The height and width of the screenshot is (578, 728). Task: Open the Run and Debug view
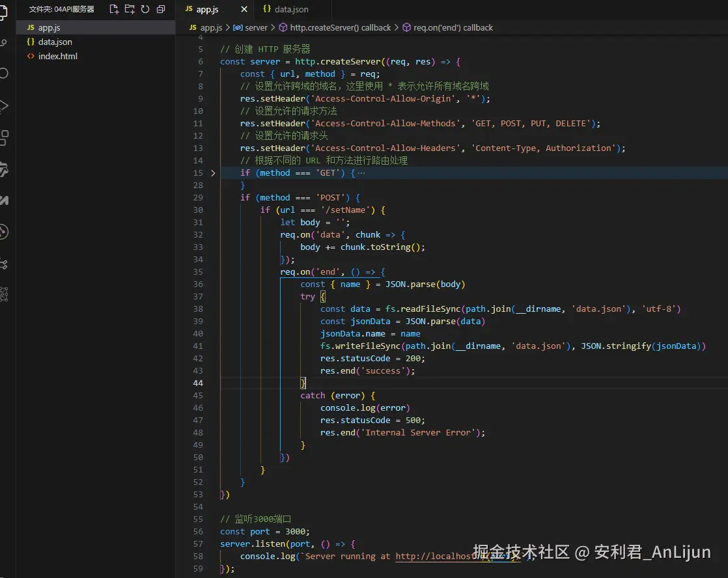coord(4,105)
